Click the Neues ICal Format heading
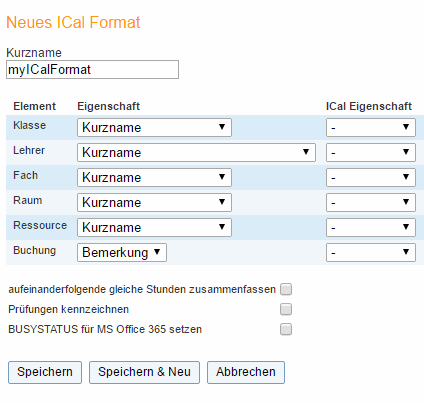The width and height of the screenshot is (424, 403). click(x=73, y=23)
